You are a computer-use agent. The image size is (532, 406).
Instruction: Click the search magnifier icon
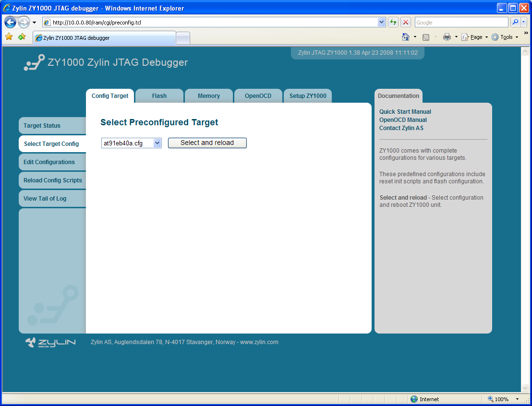coord(515,23)
